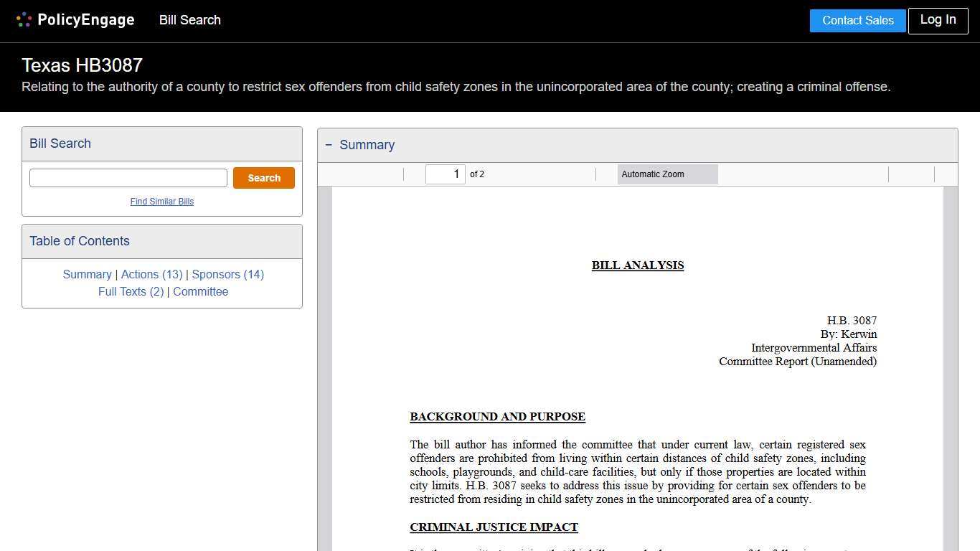Select Bill Search in the top navigation
This screenshot has width=980, height=551.
pos(189,20)
